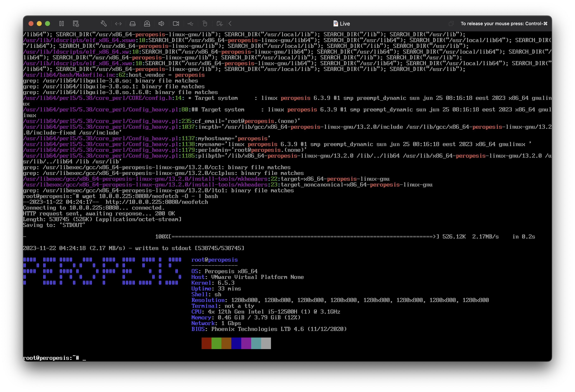Viewport: 575px width, 392px height.
Task: Toggle guest display resizing with the arrows icon
Action: tap(118, 24)
